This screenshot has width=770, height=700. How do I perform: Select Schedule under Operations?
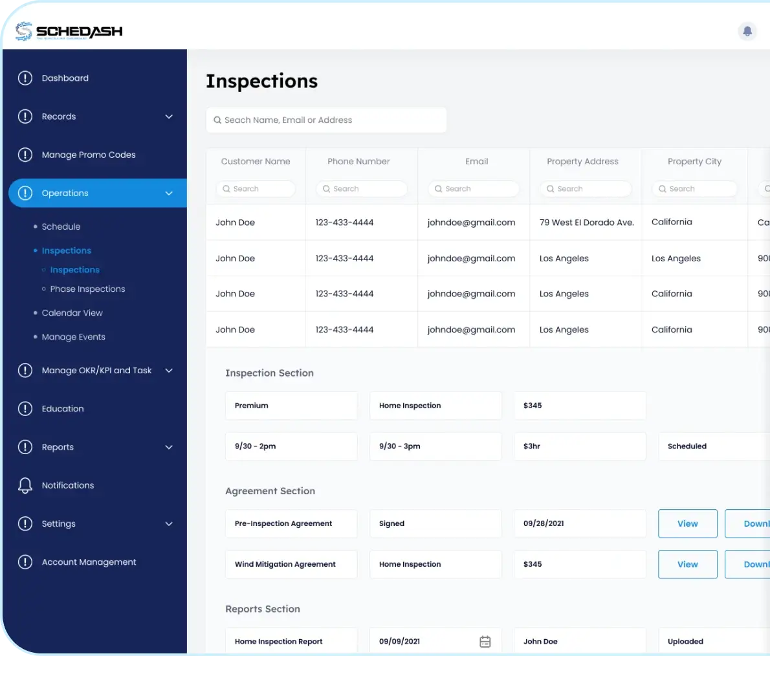click(61, 226)
